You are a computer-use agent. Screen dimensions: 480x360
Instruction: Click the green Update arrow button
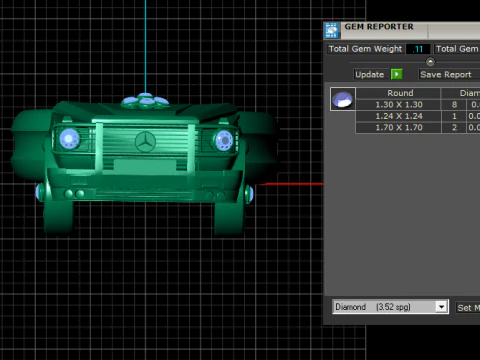tap(397, 74)
